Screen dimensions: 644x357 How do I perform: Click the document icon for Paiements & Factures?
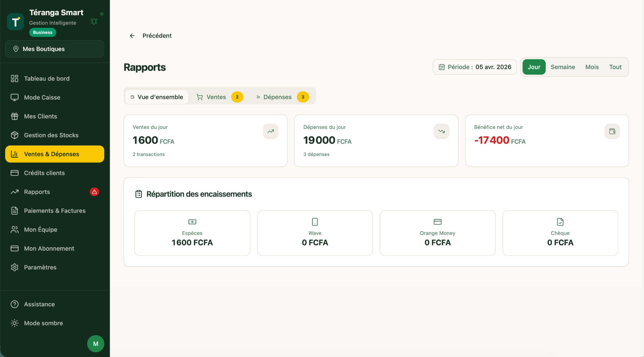[14, 211]
